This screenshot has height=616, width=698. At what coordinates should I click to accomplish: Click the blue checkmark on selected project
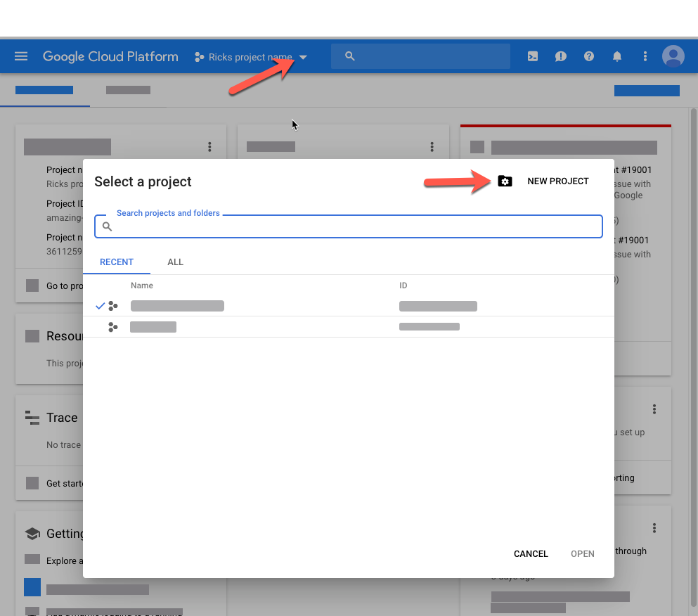tap(100, 306)
